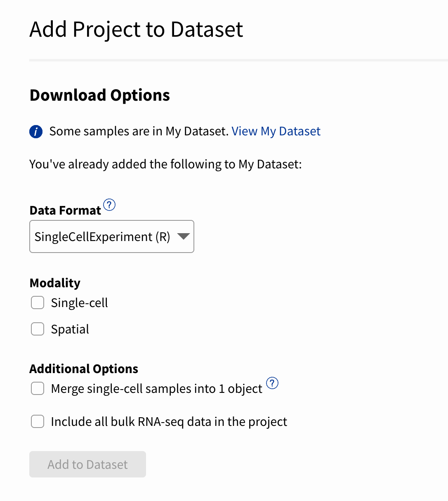
Task: Toggle the Include all bulk RNA-seq checkbox
Action: point(38,422)
